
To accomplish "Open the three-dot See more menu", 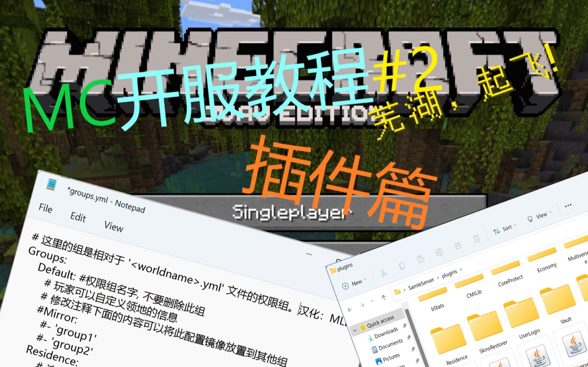I will pos(568,206).
